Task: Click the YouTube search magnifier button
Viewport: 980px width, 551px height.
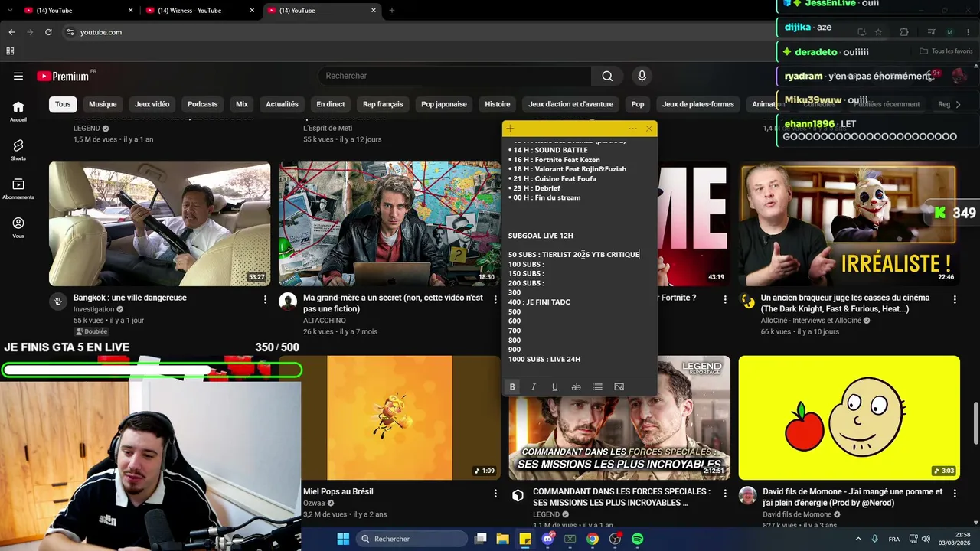Action: (607, 76)
